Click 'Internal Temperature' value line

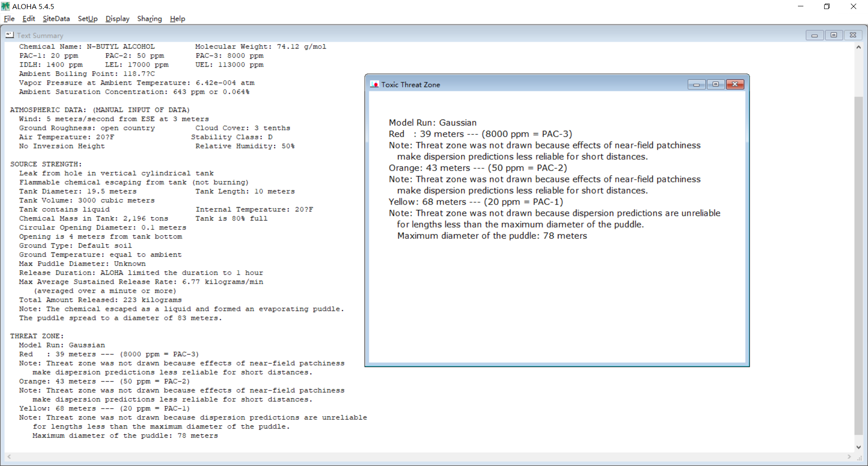[x=254, y=209]
